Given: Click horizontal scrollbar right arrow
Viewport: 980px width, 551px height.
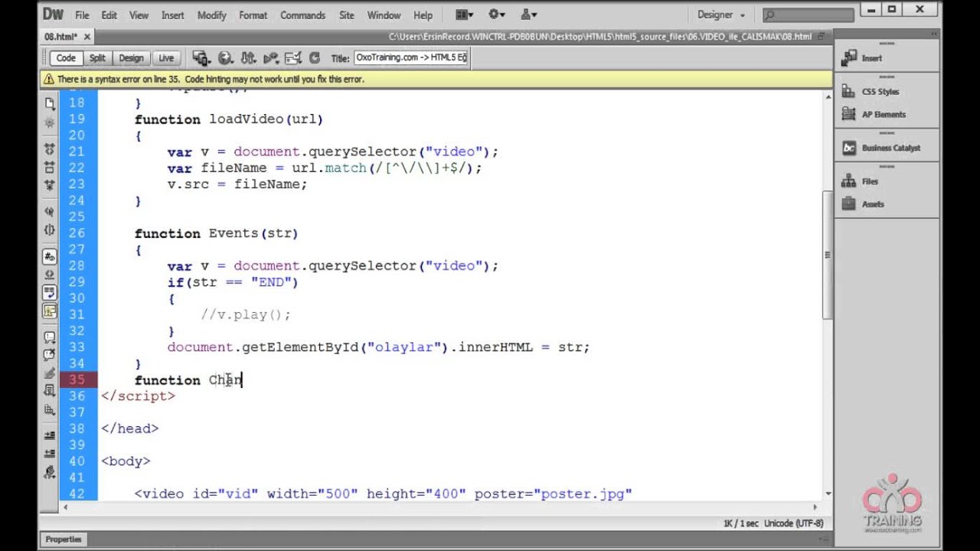Looking at the screenshot, I should [x=815, y=507].
